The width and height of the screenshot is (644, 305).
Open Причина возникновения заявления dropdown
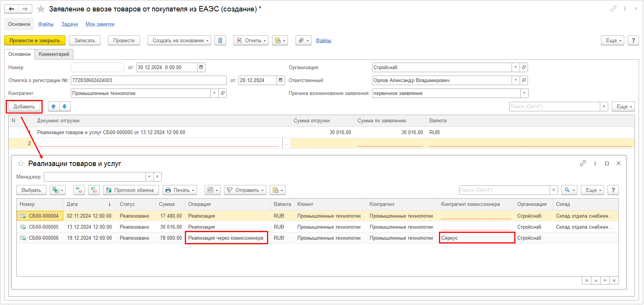(x=524, y=93)
